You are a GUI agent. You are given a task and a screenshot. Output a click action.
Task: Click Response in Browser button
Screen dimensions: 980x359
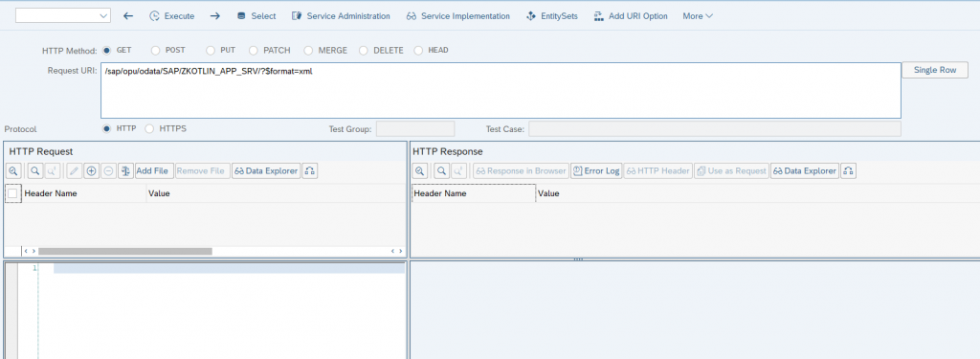(x=522, y=170)
